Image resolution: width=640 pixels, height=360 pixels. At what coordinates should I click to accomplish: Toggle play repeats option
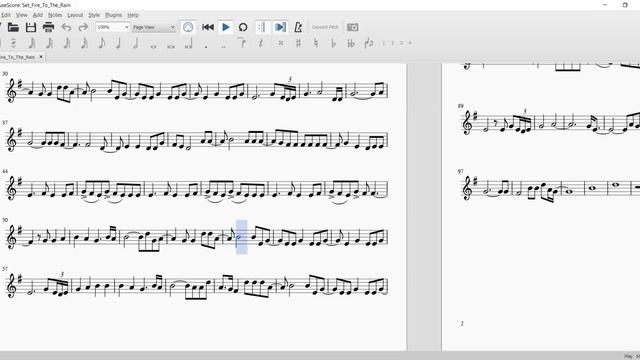[x=262, y=27]
